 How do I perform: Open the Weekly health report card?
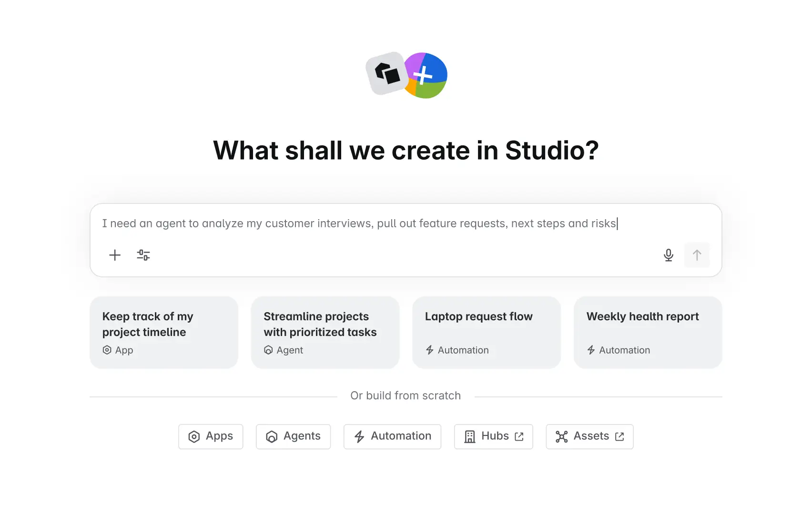pyautogui.click(x=648, y=333)
